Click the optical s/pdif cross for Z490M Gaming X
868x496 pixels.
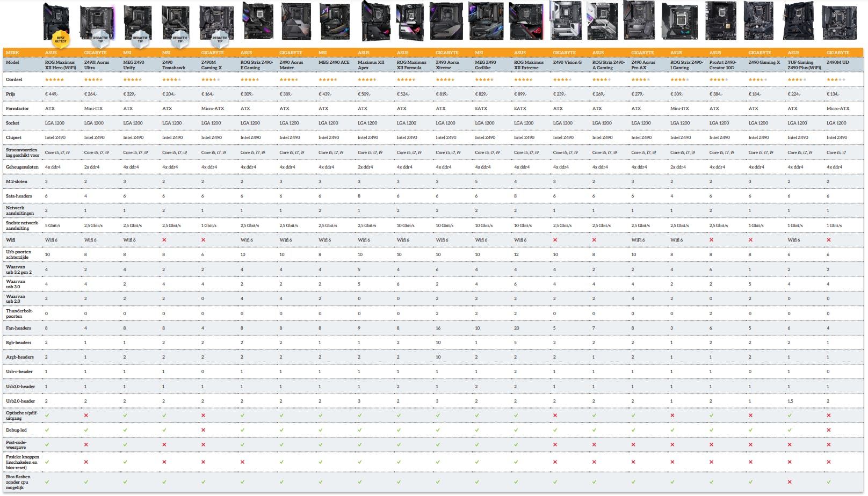[x=204, y=415]
